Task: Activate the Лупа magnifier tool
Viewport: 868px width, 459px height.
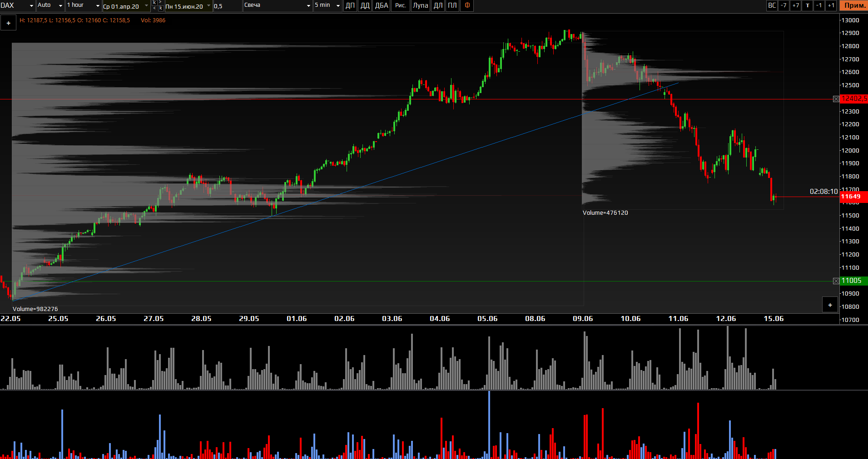Action: pyautogui.click(x=420, y=5)
